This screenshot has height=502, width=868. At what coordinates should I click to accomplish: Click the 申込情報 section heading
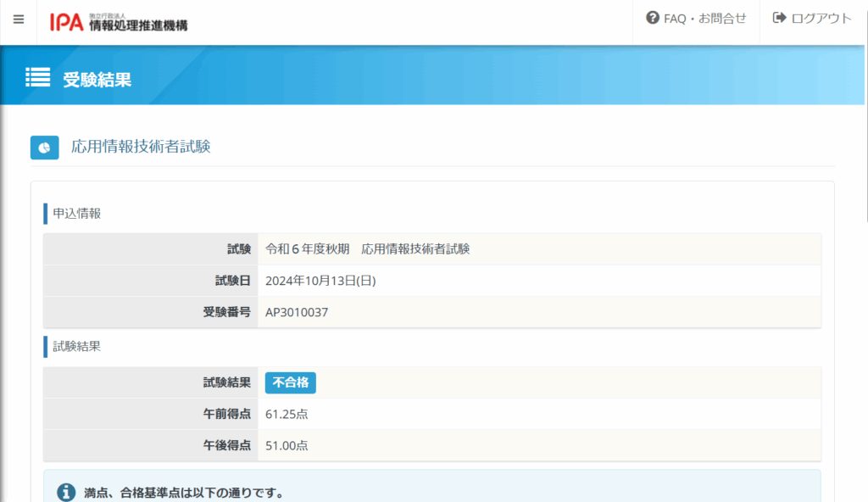point(77,213)
